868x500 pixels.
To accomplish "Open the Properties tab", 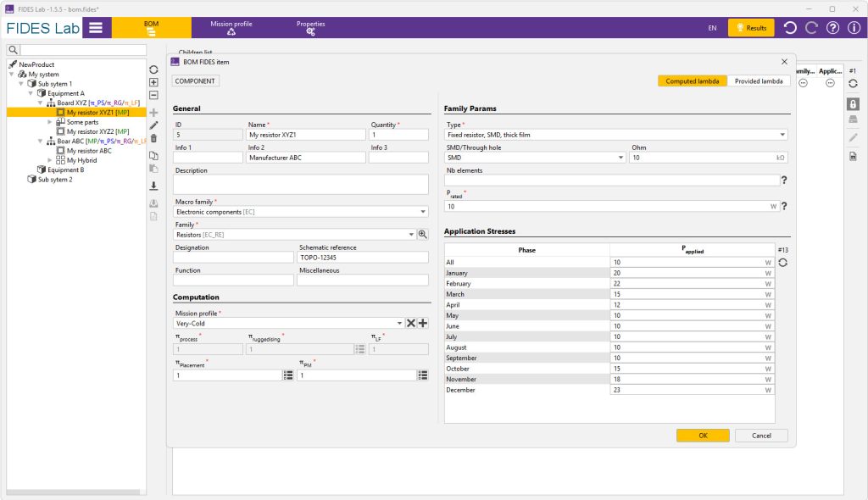I will coord(310,28).
